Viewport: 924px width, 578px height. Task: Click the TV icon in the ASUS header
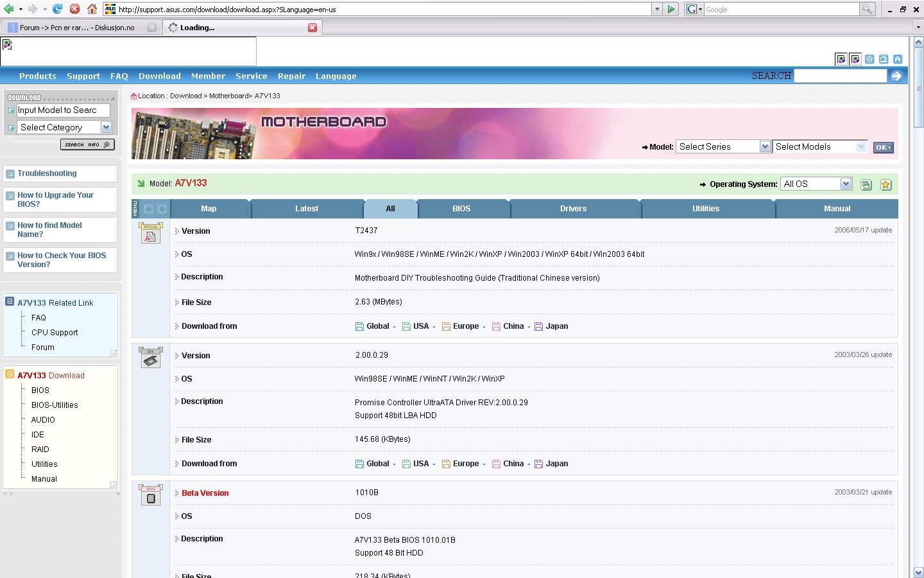(884, 59)
